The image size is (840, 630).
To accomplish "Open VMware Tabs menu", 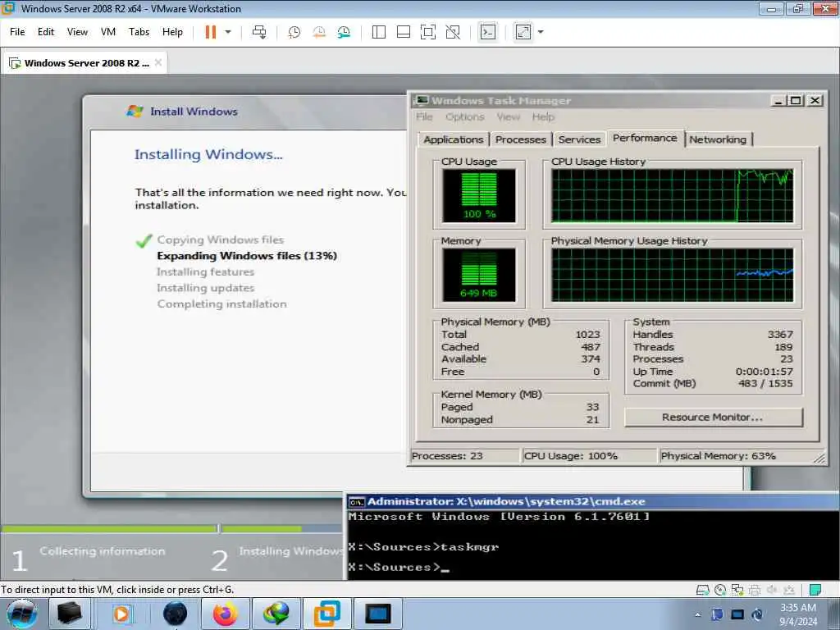I will tap(139, 32).
